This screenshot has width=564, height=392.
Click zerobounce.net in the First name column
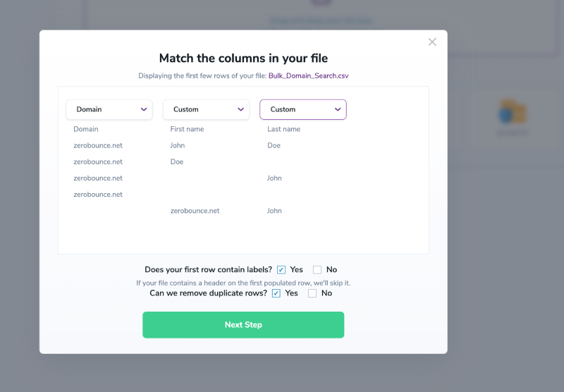point(195,211)
